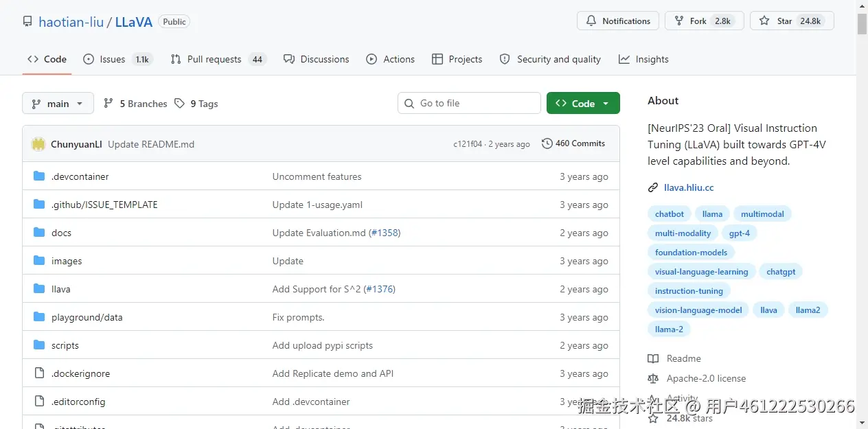Click the Fork button

(705, 21)
